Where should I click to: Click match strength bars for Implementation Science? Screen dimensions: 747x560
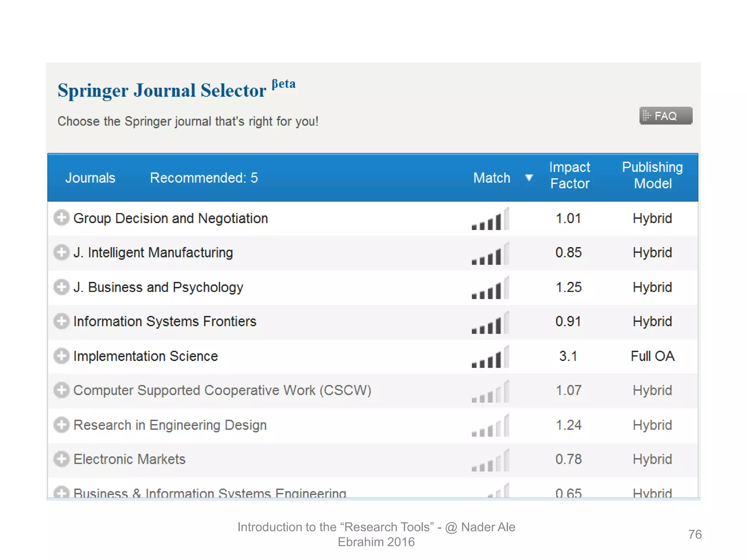coord(490,357)
